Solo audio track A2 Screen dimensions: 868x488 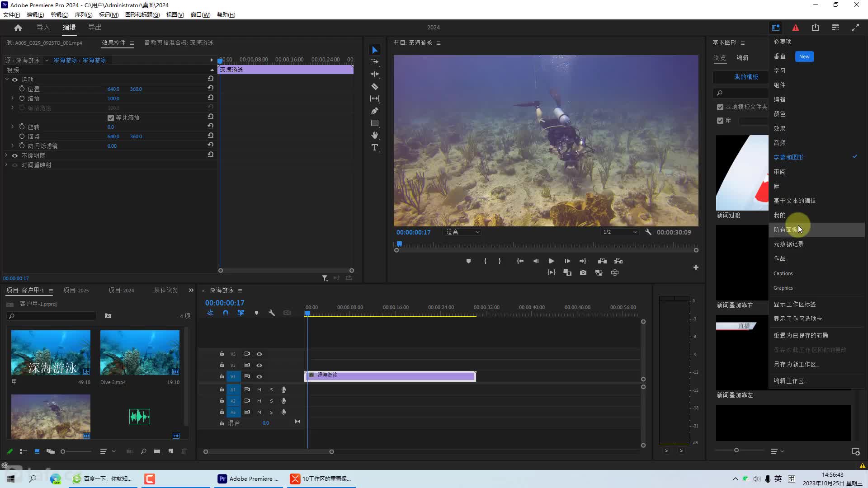pyautogui.click(x=271, y=401)
